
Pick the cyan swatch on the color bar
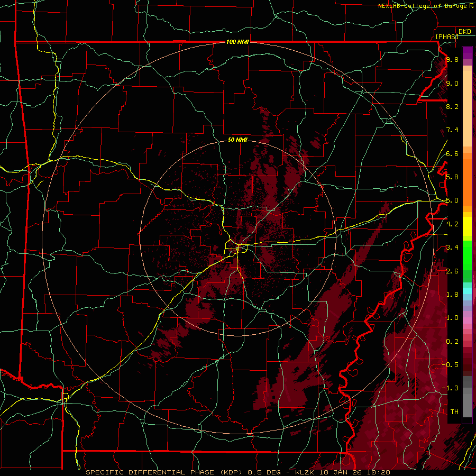point(467,291)
